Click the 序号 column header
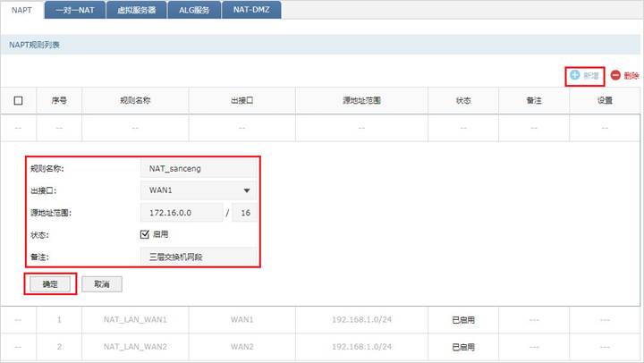644x363 pixels. point(59,101)
